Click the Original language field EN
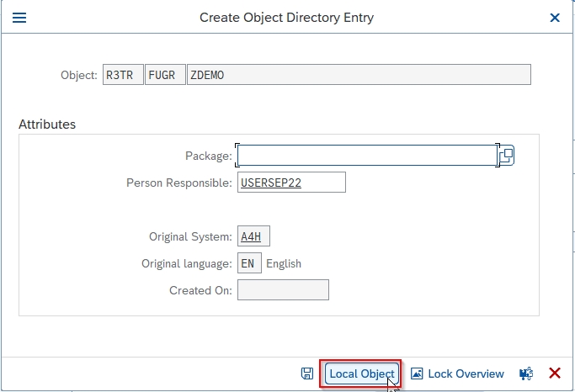The width and height of the screenshot is (575, 392). coord(249,263)
